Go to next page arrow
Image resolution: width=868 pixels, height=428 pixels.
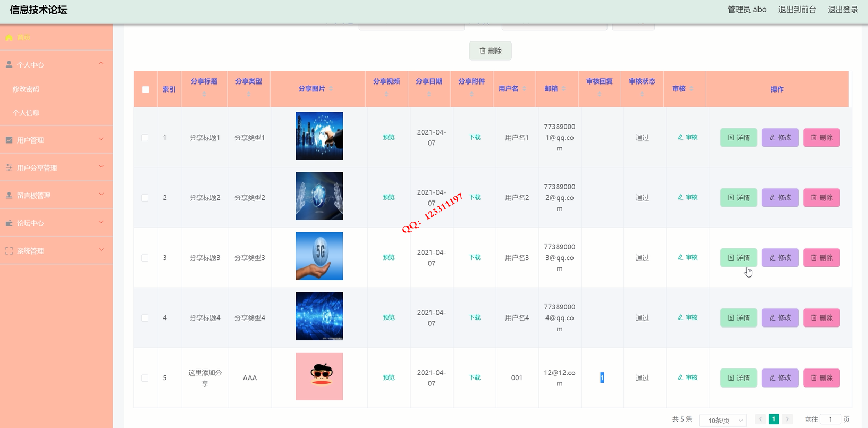pos(787,419)
